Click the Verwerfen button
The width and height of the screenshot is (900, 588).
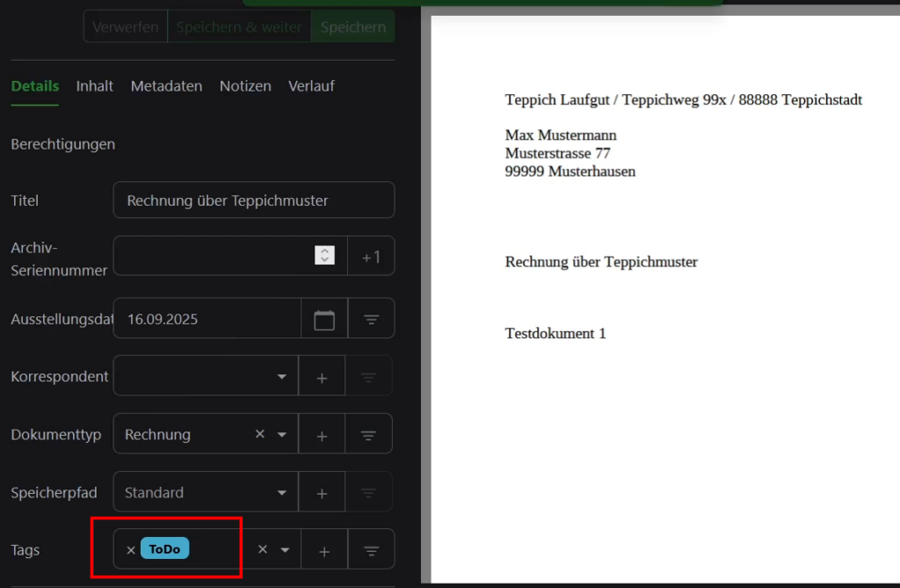126,27
